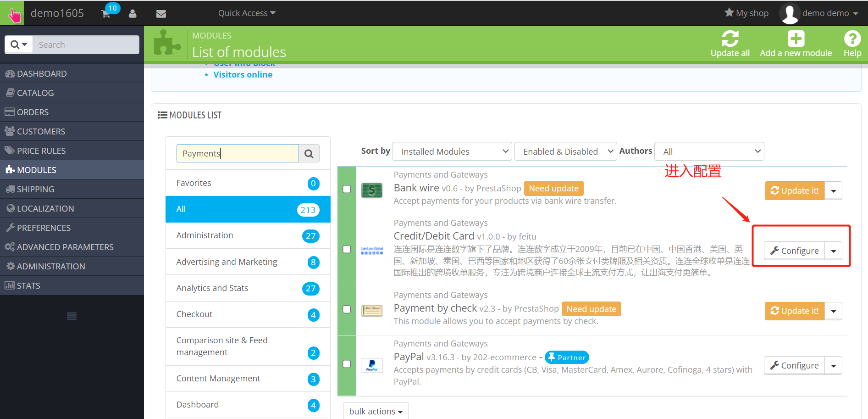Open the demo demo account menu
The image size is (868, 419).
pos(830,13)
